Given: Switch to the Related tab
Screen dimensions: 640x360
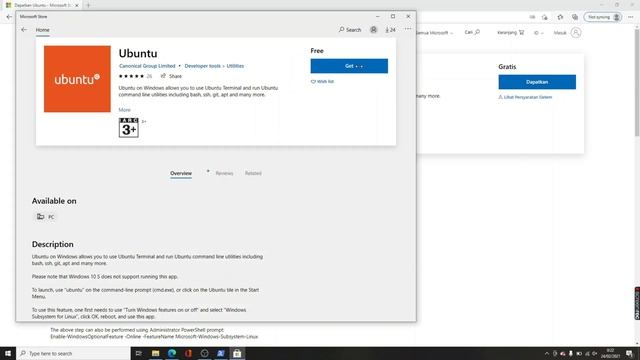Looking at the screenshot, I should tap(253, 173).
